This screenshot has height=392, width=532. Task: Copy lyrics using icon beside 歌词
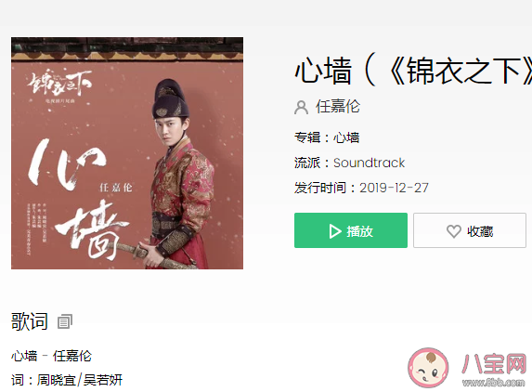tap(65, 321)
